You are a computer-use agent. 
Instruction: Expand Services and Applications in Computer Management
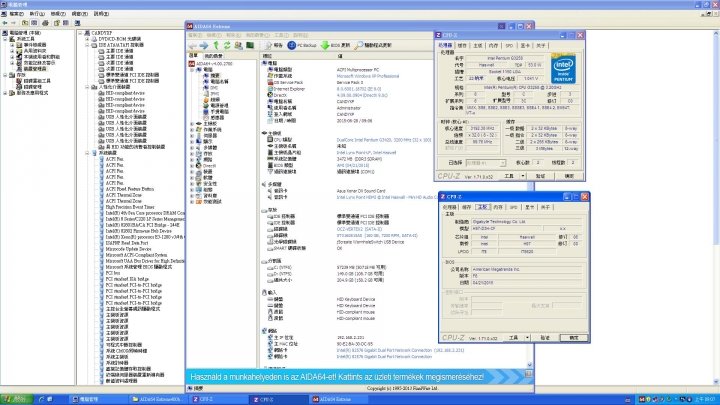(6, 93)
